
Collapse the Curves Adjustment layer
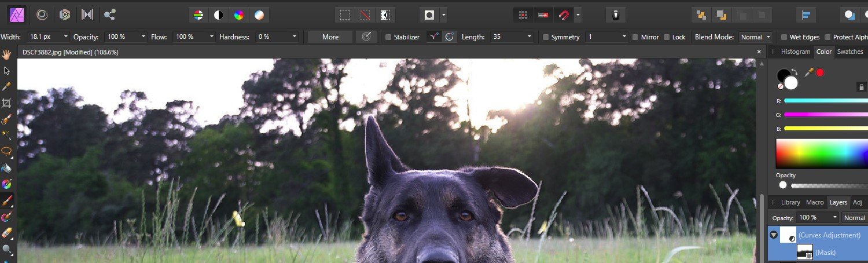point(774,235)
